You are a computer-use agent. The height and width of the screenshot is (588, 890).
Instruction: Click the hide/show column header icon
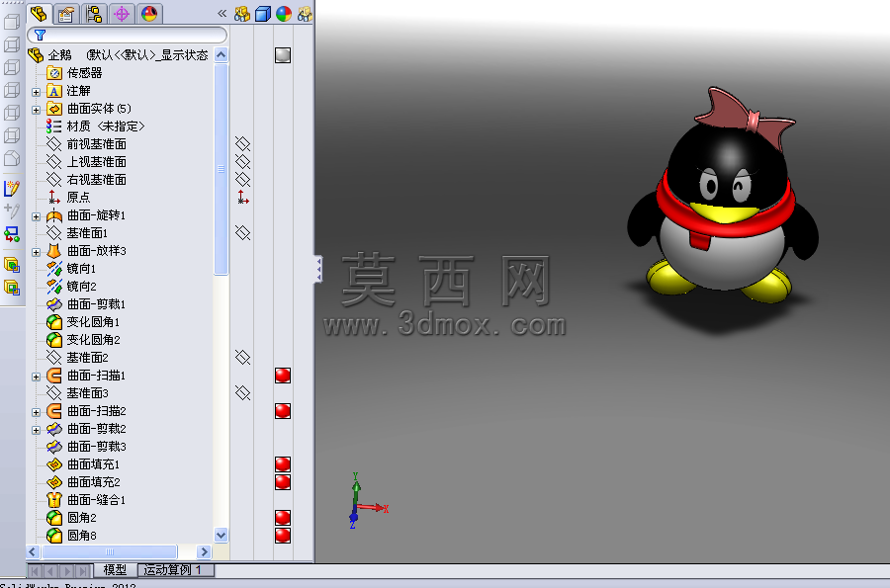(242, 14)
